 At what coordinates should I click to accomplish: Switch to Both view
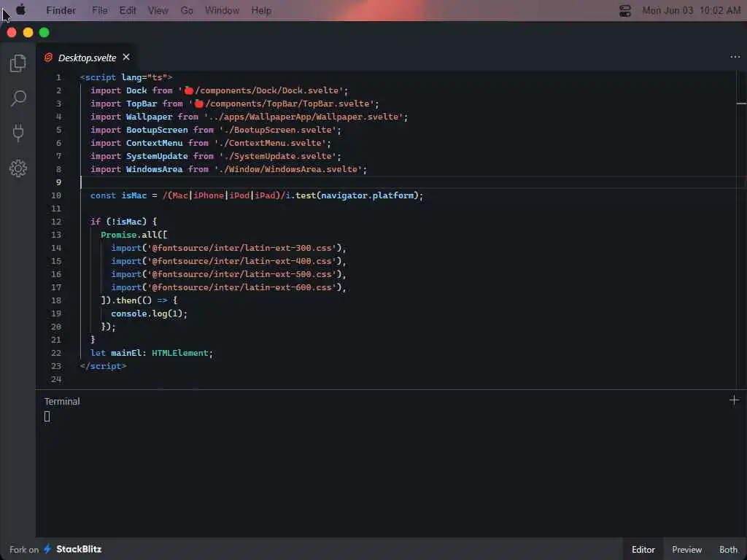[x=728, y=550]
